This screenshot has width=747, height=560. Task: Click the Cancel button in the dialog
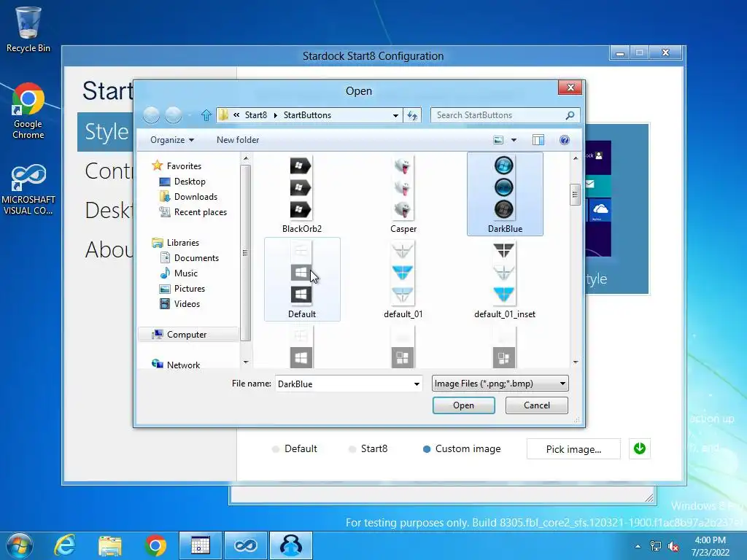pos(536,405)
